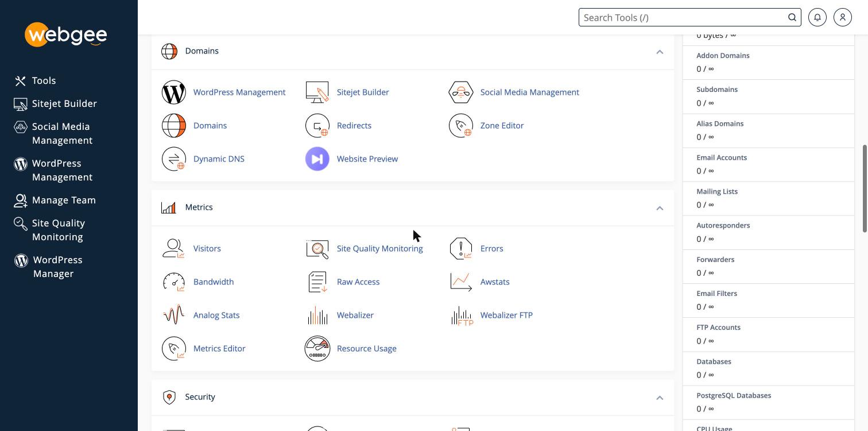Viewport: 868px width, 431px height.
Task: Click the Website Preview purple icon
Action: 317,159
